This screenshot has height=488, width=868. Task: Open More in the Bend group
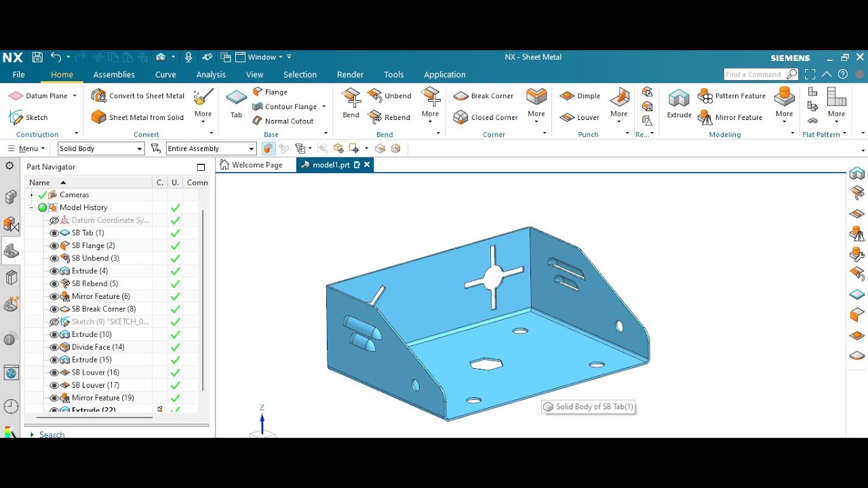pyautogui.click(x=430, y=104)
